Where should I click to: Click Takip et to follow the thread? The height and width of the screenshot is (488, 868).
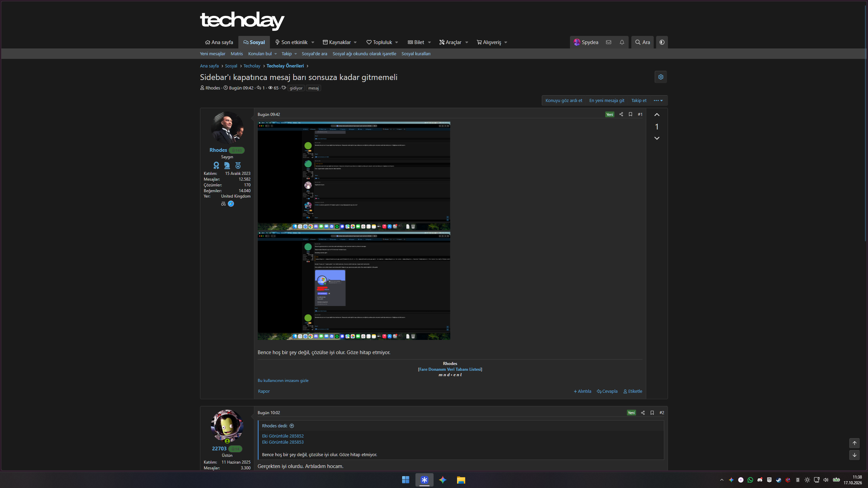(x=639, y=101)
